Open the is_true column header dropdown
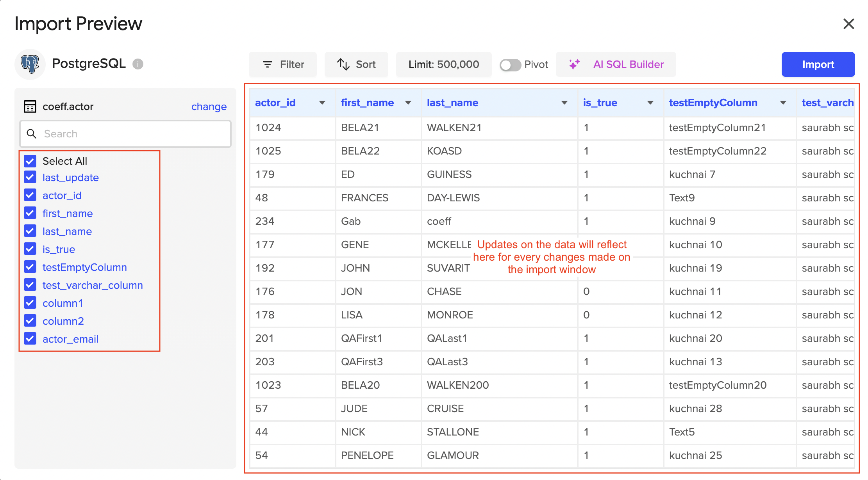 650,103
